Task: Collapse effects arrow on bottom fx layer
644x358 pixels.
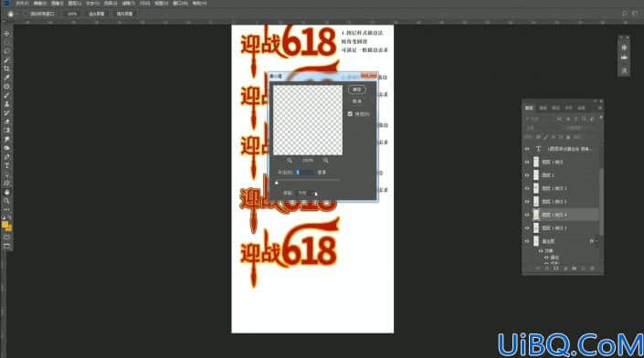Action: [596, 241]
